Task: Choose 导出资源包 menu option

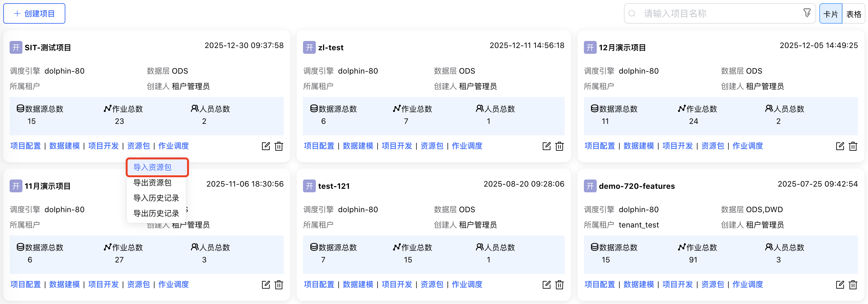Action: (x=152, y=183)
